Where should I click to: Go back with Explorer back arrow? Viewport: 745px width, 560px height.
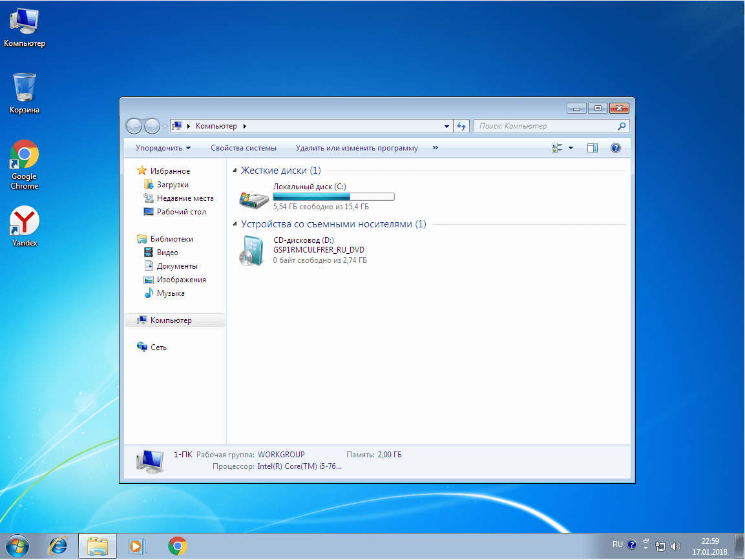pyautogui.click(x=134, y=126)
